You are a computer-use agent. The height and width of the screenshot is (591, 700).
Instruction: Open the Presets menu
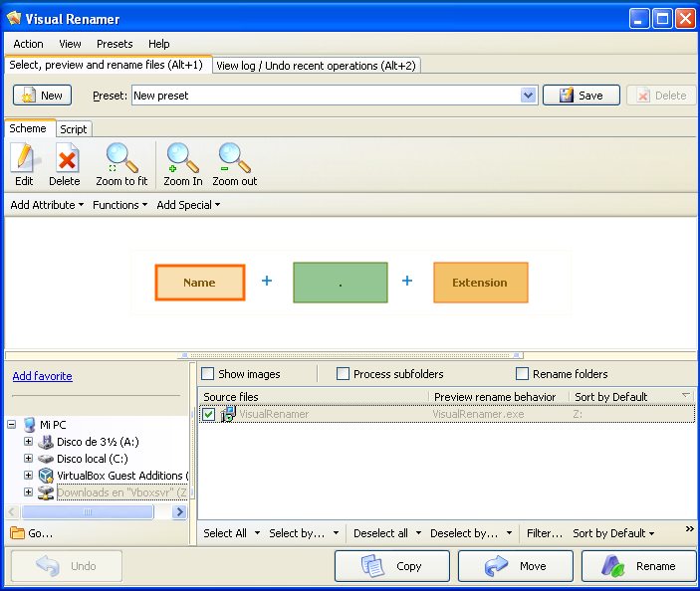coord(115,44)
